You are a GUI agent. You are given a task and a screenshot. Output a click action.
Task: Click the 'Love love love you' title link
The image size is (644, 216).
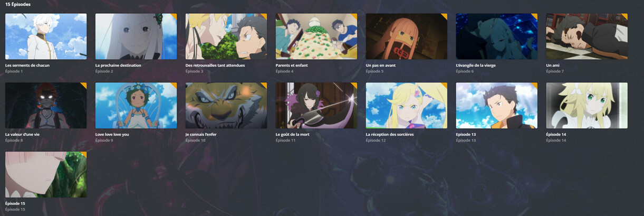tap(112, 135)
